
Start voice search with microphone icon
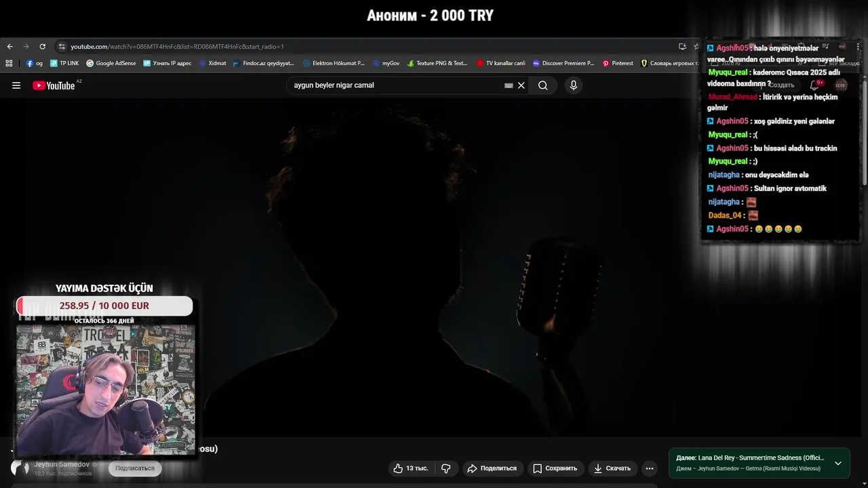point(574,85)
